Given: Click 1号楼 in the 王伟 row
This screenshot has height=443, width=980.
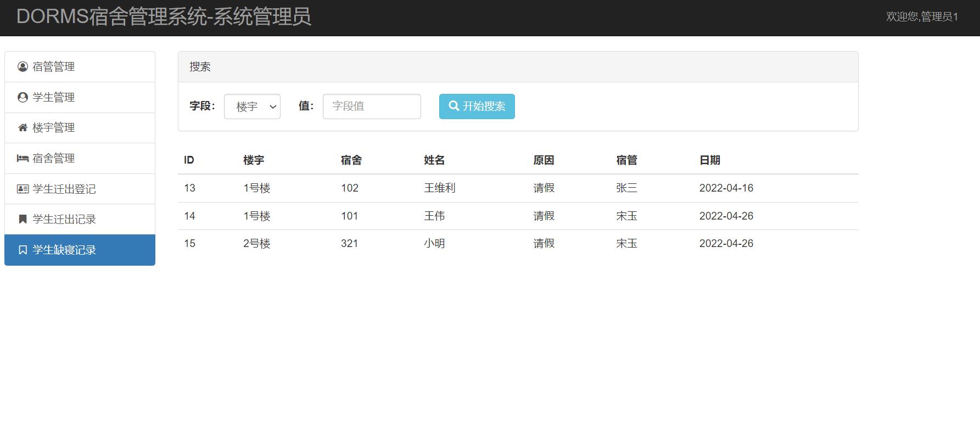Looking at the screenshot, I should point(257,216).
